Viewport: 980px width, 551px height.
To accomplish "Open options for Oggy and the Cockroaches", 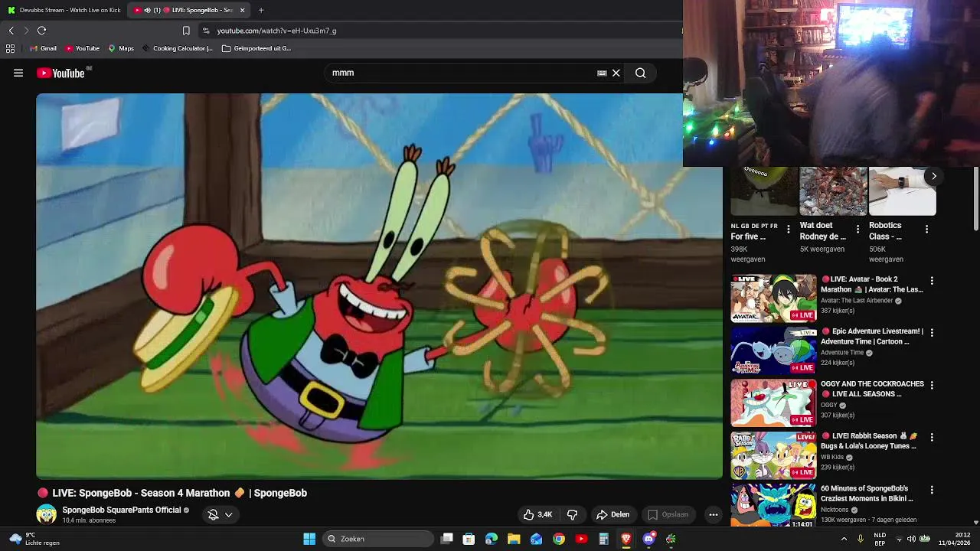I will 932,385.
